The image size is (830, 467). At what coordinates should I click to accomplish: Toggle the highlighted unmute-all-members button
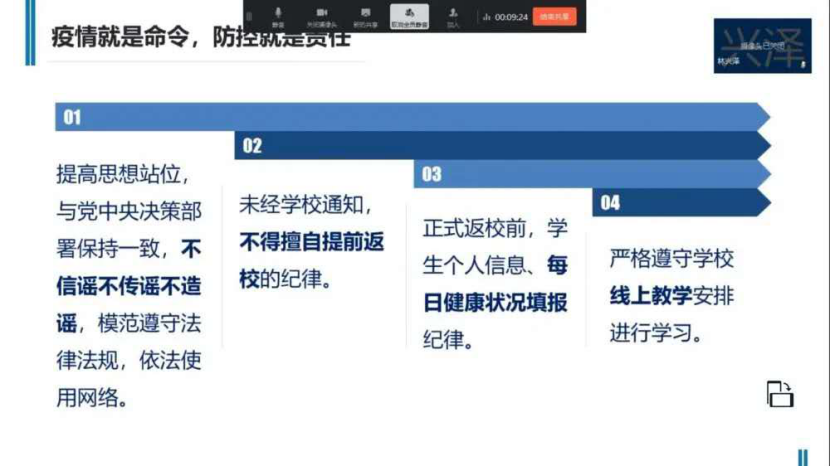pos(409,15)
